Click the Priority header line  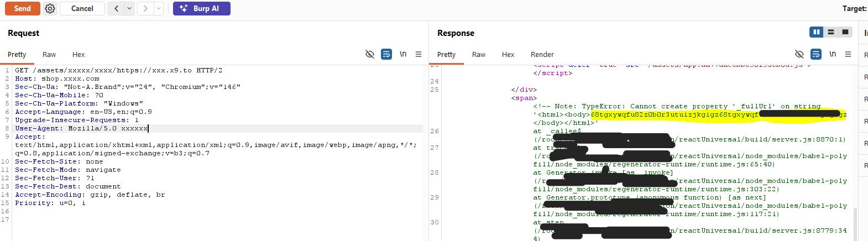50,203
